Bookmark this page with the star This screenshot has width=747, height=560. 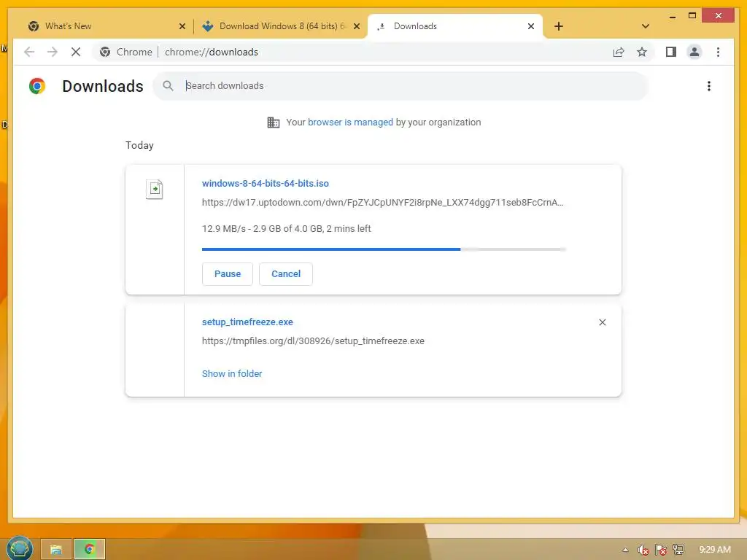tap(642, 52)
